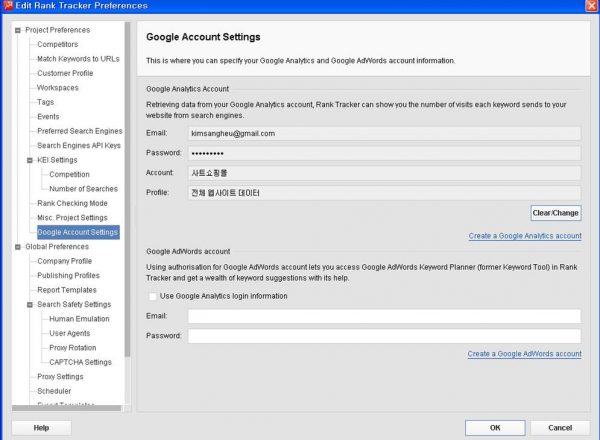Viewport: 600px width, 440px height.
Task: Select the Project Preferences label
Action: [x=58, y=30]
